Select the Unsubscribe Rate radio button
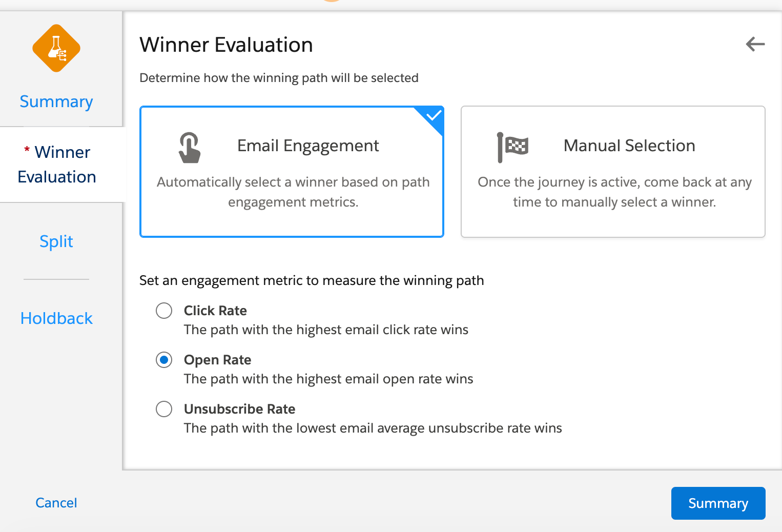This screenshot has width=782, height=532. 164,409
